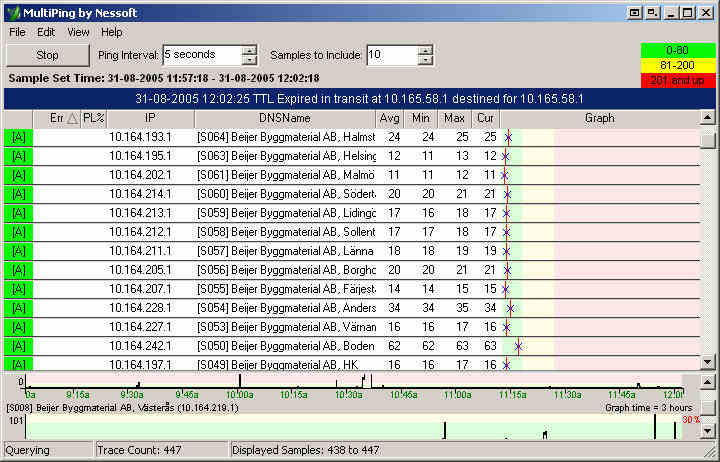Click [A] status icon for 10.164.214.1
Image resolution: width=720 pixels, height=462 pixels.
[18, 194]
